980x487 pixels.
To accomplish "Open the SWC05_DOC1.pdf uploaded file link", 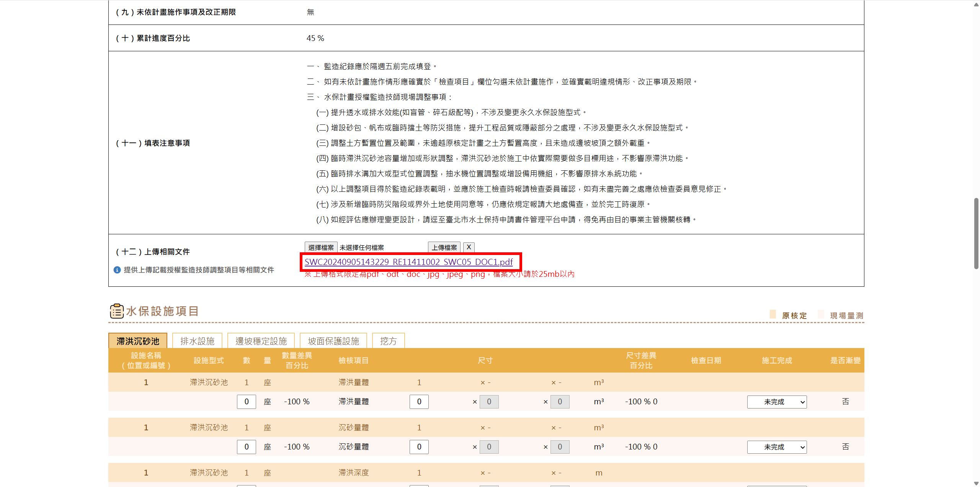I will pos(408,262).
